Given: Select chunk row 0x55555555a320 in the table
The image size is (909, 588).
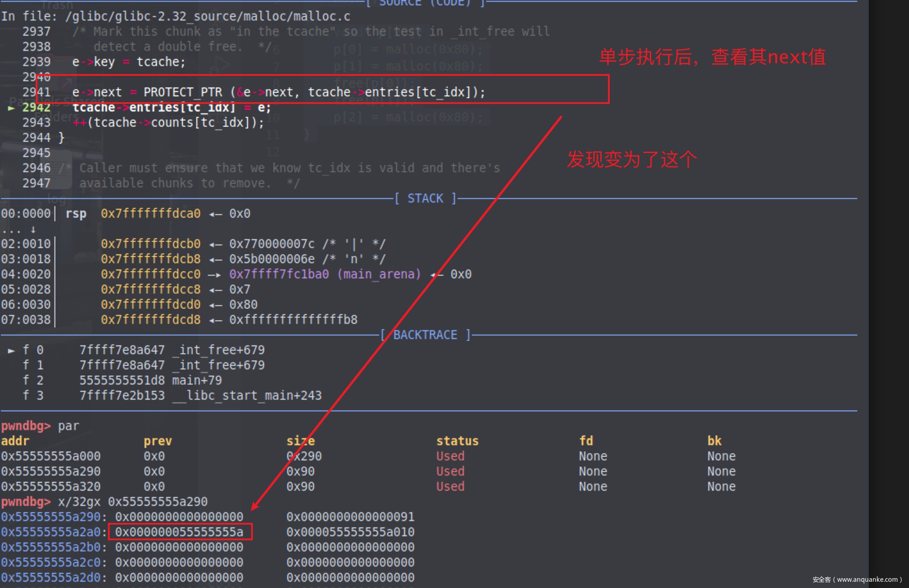Looking at the screenshot, I should coord(50,487).
